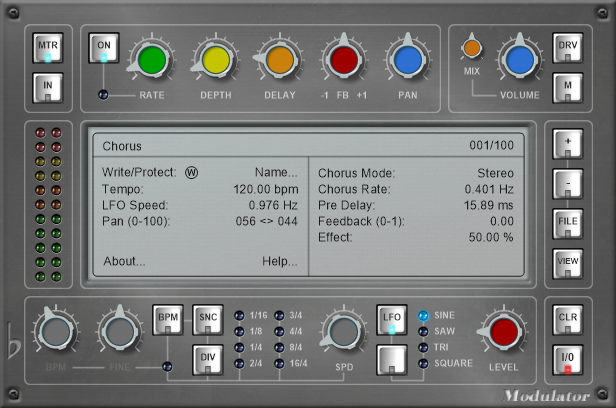Click the Name... link in display

[275, 172]
